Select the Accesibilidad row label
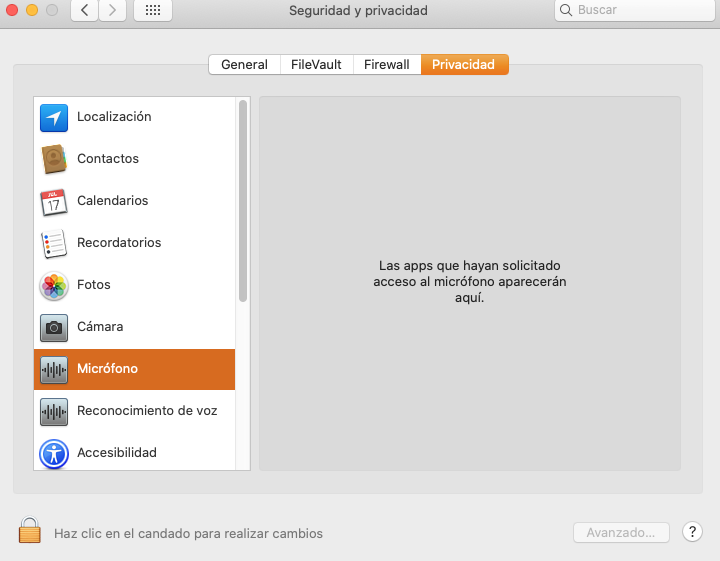Image resolution: width=720 pixels, height=561 pixels. pos(117,453)
